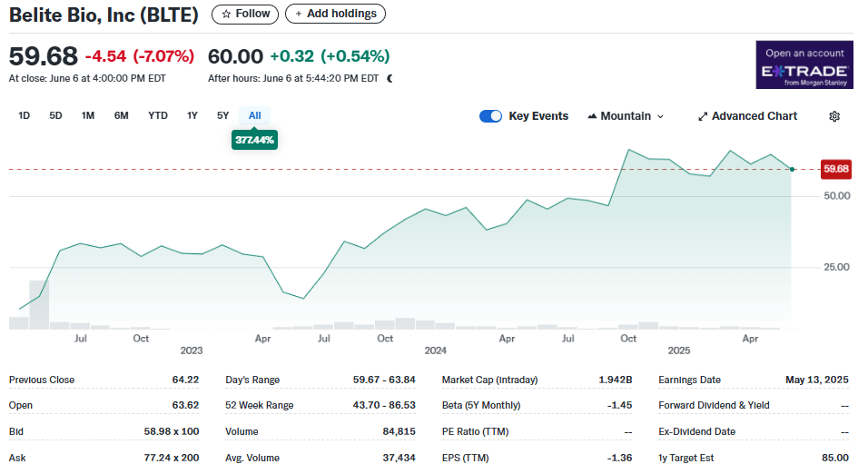868x474 pixels.
Task: Switch to the 6M chart range
Action: click(x=121, y=115)
